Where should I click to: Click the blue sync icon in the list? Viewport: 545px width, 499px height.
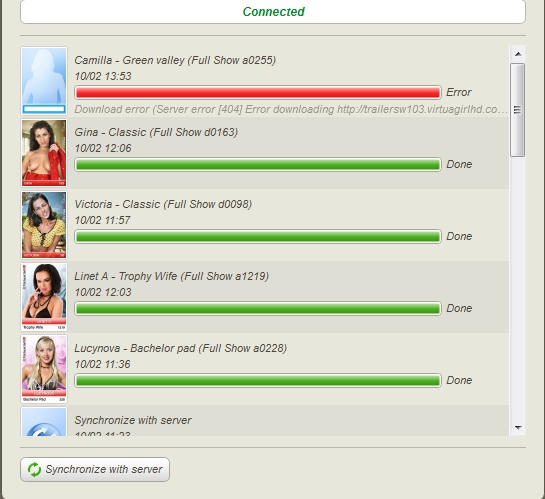[44, 422]
